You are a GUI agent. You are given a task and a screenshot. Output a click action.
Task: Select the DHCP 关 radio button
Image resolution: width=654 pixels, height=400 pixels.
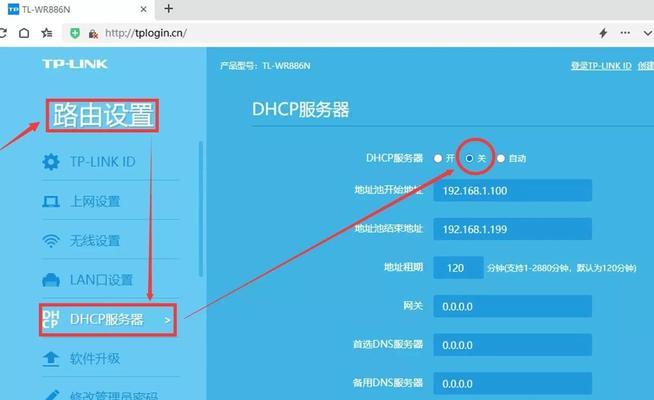pos(469,158)
